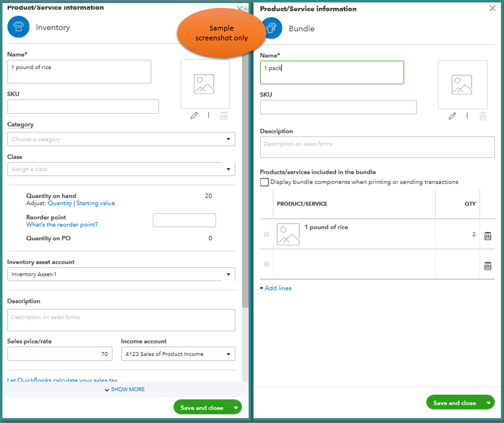The height and width of the screenshot is (423, 504).
Task: Click the Quantity on hand value 20
Action: [x=208, y=196]
